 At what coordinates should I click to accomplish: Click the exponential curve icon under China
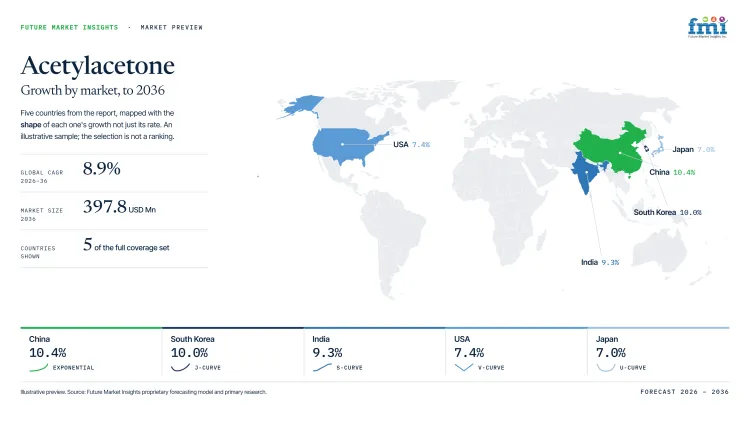pyautogui.click(x=39, y=367)
